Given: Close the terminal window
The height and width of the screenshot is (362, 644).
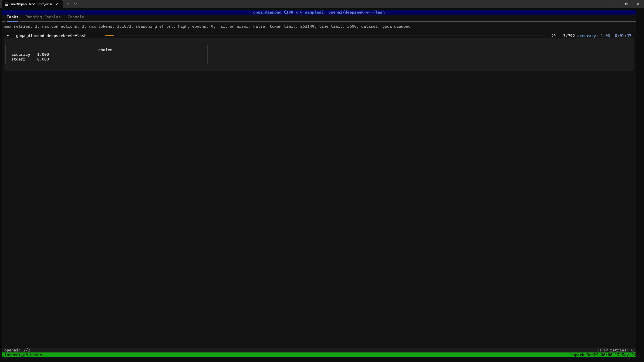Looking at the screenshot, I should click(638, 4).
